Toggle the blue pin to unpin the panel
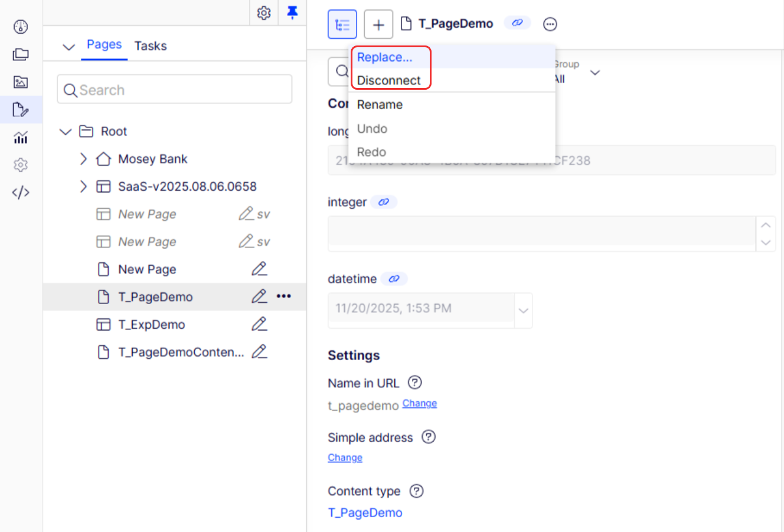784x532 pixels. coord(293,12)
